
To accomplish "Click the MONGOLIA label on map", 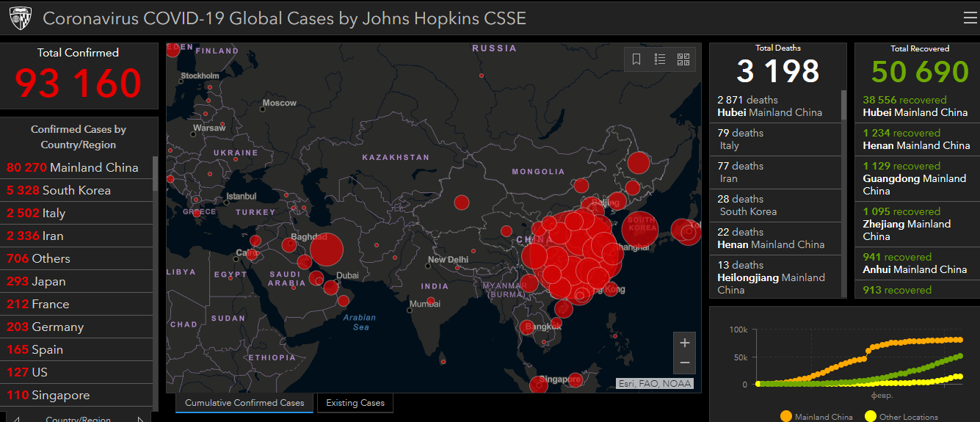I will click(x=538, y=172).
